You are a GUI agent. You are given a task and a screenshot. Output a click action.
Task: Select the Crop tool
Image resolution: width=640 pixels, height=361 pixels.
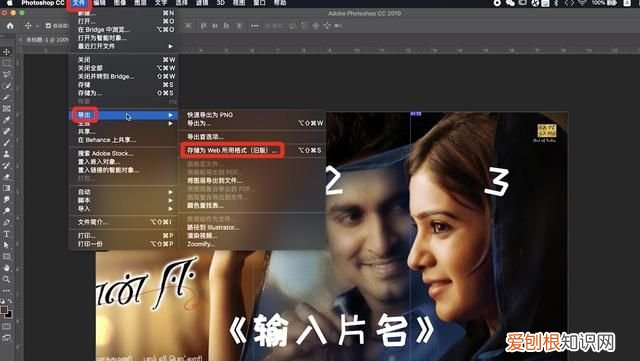click(x=7, y=98)
